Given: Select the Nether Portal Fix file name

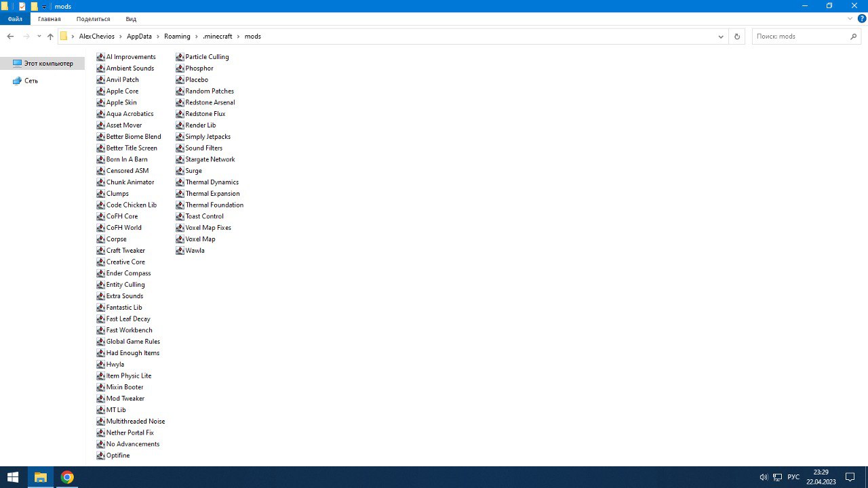Looking at the screenshot, I should (130, 433).
